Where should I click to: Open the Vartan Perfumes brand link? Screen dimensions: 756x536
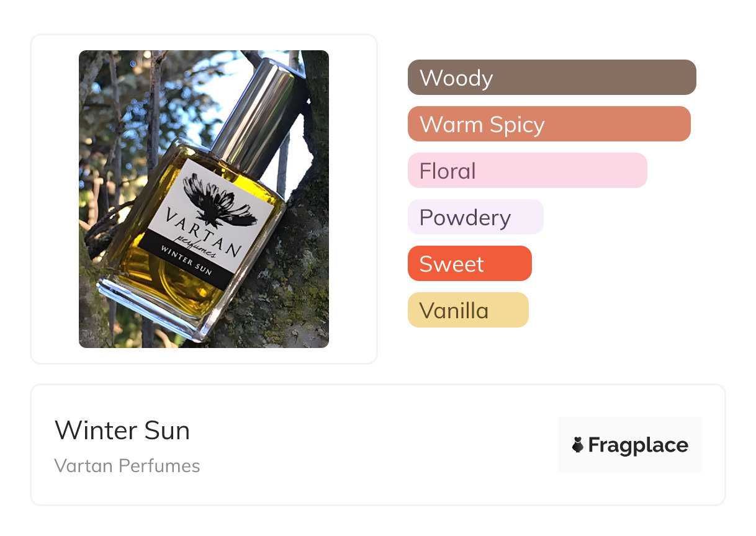[127, 466]
